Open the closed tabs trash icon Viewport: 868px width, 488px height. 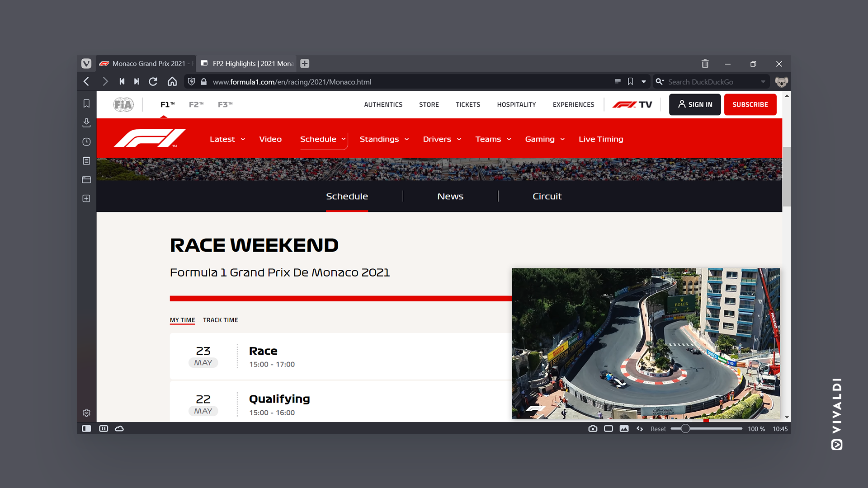pos(705,64)
